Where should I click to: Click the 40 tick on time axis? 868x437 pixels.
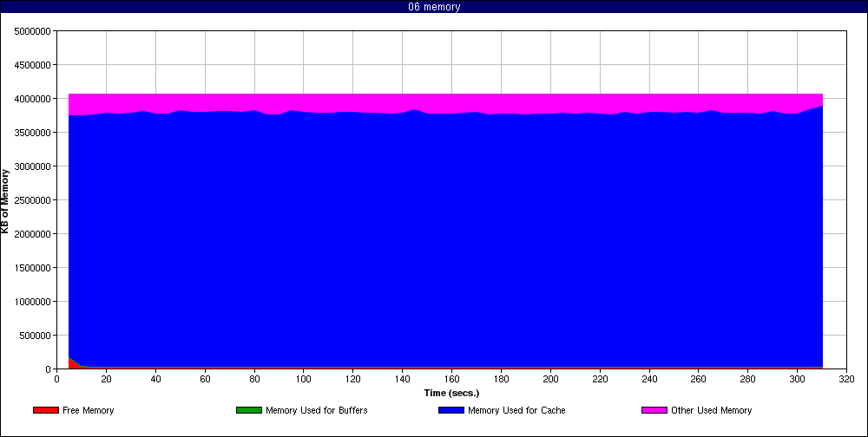[x=155, y=380]
